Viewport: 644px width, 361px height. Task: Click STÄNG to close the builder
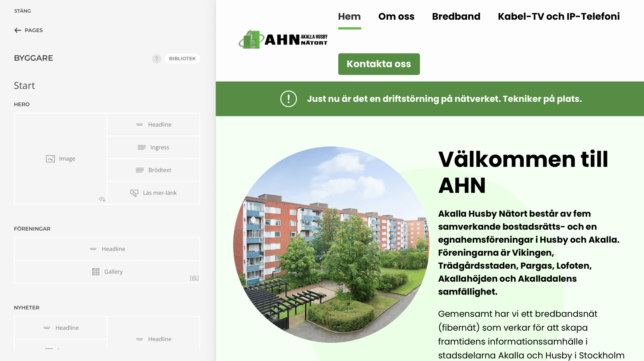(x=23, y=11)
